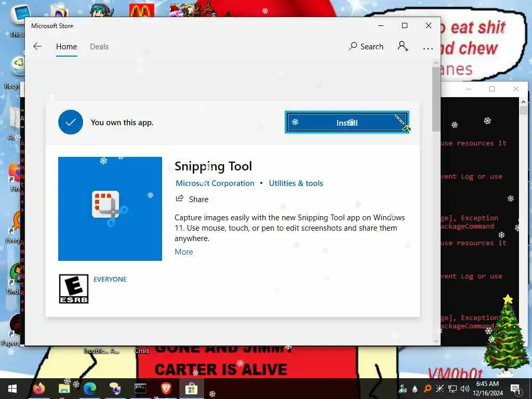Click the snowflake asterisk tray icon
Viewport: 532px width, 399px height.
pos(440,389)
